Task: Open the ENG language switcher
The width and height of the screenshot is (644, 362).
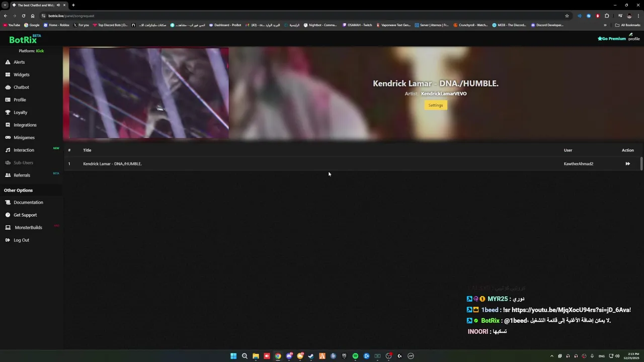Action: click(x=602, y=356)
